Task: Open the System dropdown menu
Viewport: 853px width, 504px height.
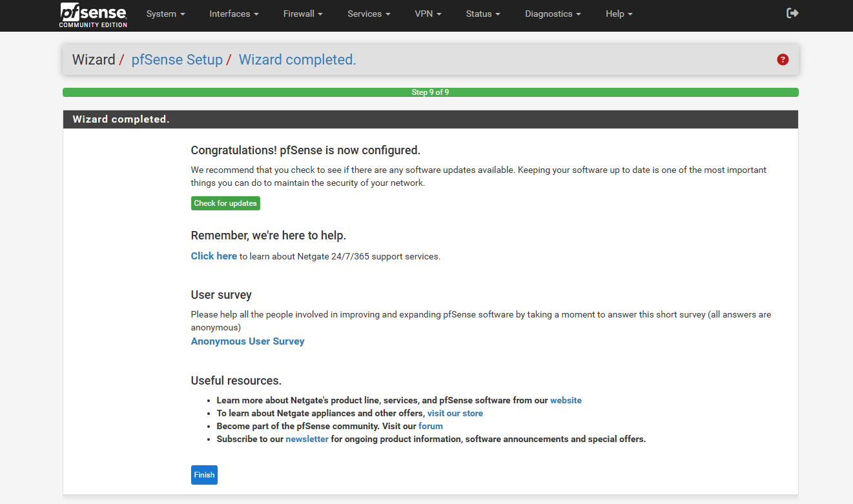Action: click(x=166, y=14)
